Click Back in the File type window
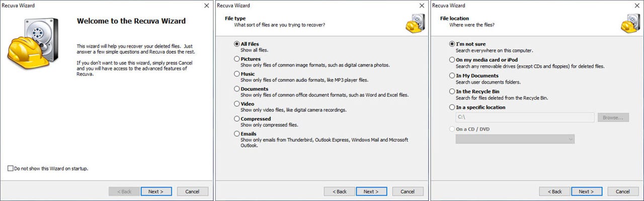644x201 pixels. (339, 191)
